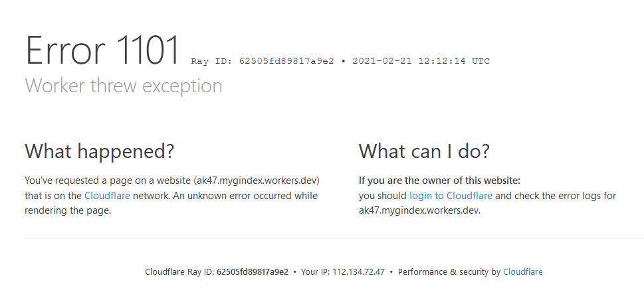644x294 pixels.
Task: Click the 'Worker threw exception' subtitle
Action: point(124,86)
